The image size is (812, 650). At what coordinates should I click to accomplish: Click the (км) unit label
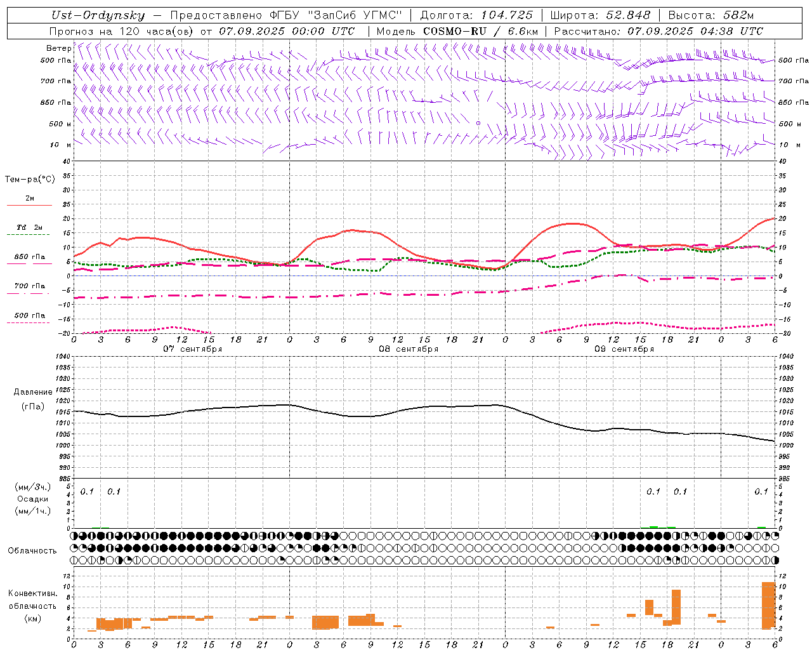[32, 618]
